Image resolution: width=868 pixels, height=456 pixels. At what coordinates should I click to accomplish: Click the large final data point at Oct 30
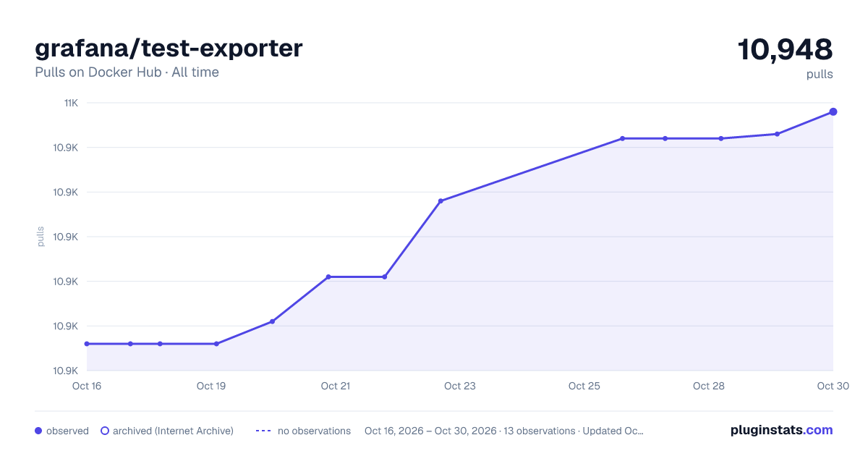[x=833, y=111]
